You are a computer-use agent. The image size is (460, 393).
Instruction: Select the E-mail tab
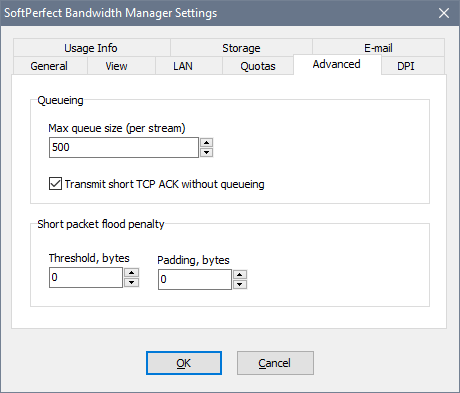click(x=378, y=48)
